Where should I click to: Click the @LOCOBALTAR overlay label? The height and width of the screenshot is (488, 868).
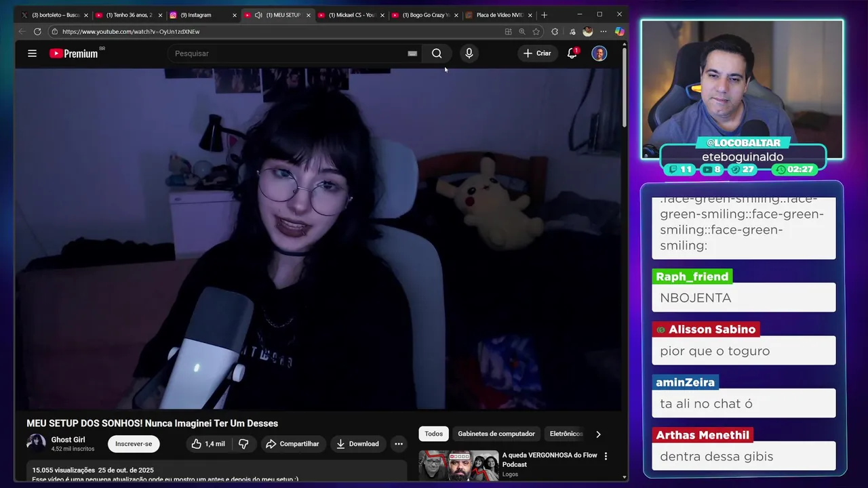tap(743, 142)
